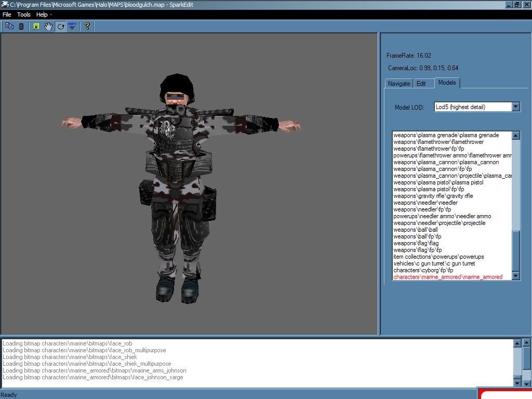Image resolution: width=532 pixels, height=399 pixels.
Task: Click log line face_shiek_multipurpose
Action: (87, 364)
